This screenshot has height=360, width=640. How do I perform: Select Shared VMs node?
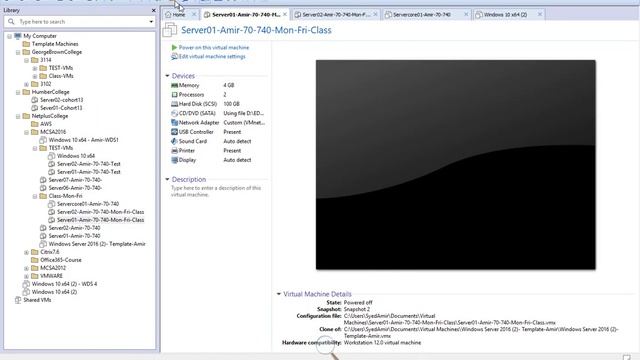[37, 300]
